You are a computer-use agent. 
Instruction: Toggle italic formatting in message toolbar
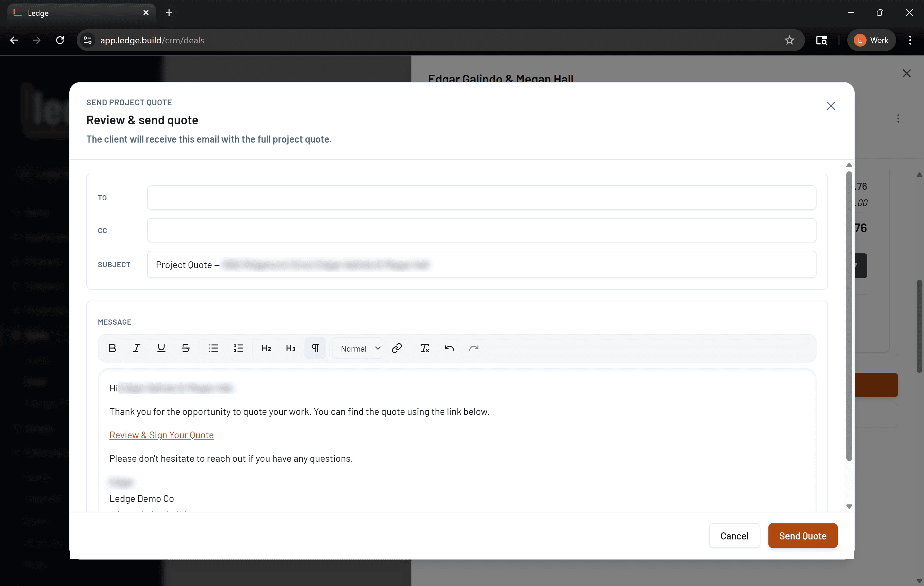pyautogui.click(x=137, y=348)
